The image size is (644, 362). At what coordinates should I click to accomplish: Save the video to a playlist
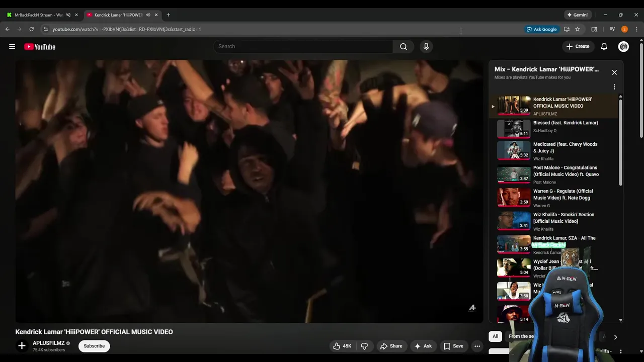tap(453, 346)
